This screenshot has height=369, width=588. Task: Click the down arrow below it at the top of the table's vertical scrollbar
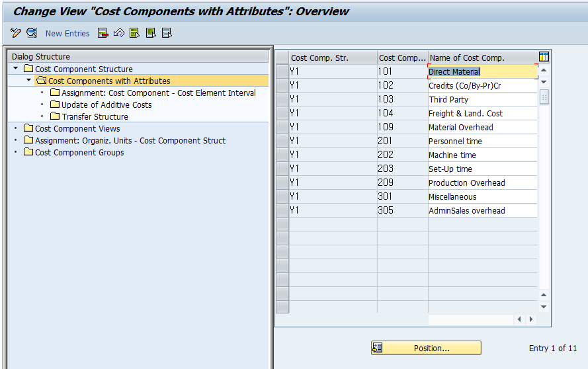(544, 82)
